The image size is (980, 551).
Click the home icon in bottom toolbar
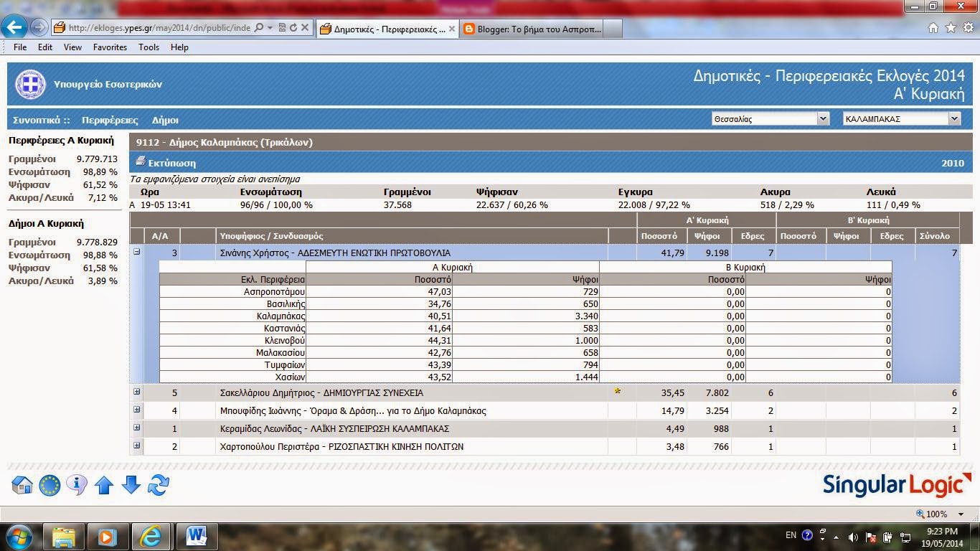coord(22,485)
